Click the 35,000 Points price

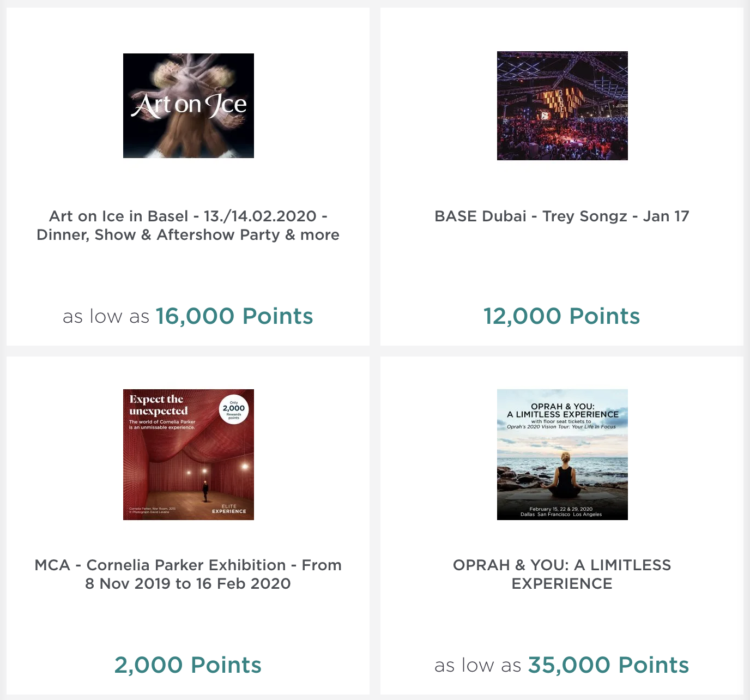(x=608, y=665)
